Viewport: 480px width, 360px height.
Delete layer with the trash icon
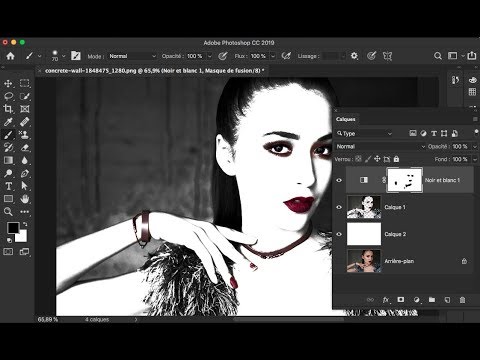pyautogui.click(x=462, y=300)
